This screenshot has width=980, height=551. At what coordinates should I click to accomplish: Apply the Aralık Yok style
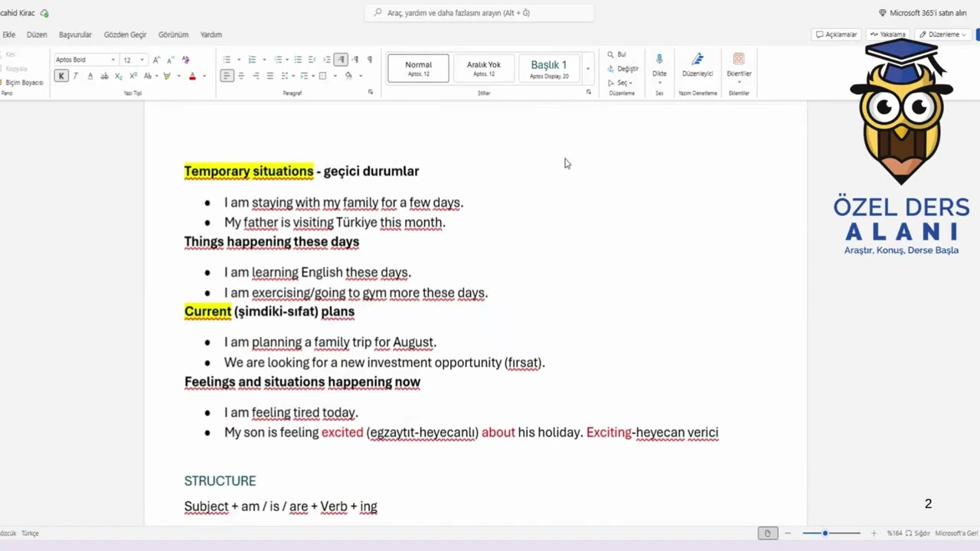[x=484, y=68]
